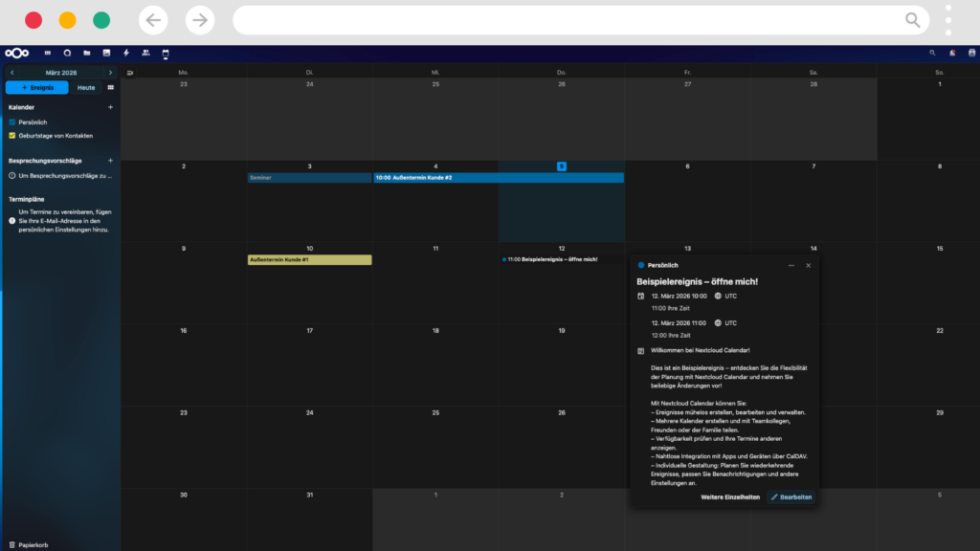Click the Bearbeiten button
The height and width of the screenshot is (551, 980).
click(791, 497)
